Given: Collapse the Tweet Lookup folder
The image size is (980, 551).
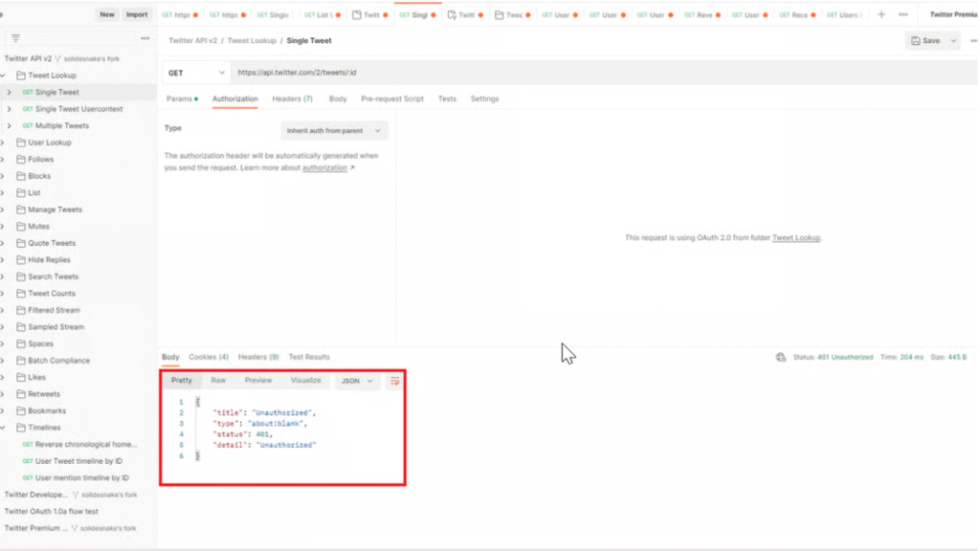Looking at the screenshot, I should pos(3,76).
